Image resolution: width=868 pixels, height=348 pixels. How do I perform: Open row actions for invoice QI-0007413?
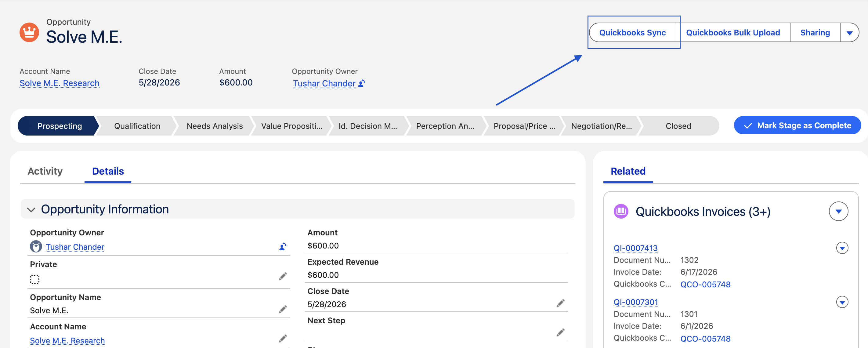(842, 248)
